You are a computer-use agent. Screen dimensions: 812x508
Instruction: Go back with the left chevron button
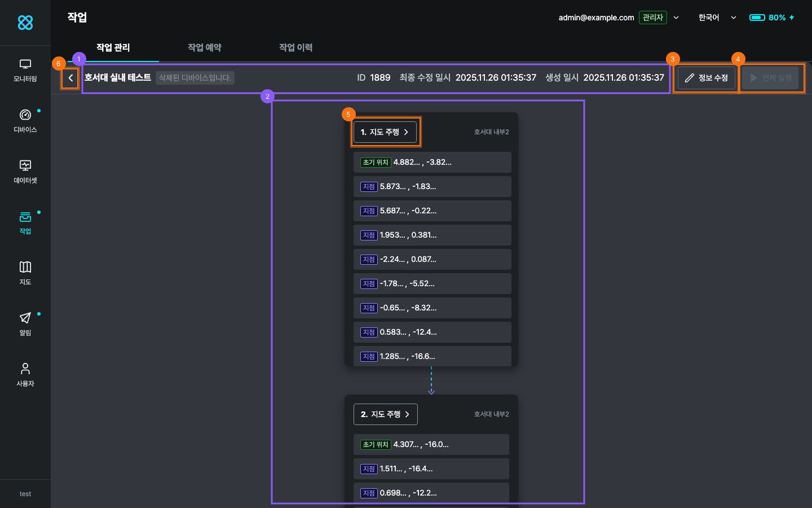coord(70,78)
